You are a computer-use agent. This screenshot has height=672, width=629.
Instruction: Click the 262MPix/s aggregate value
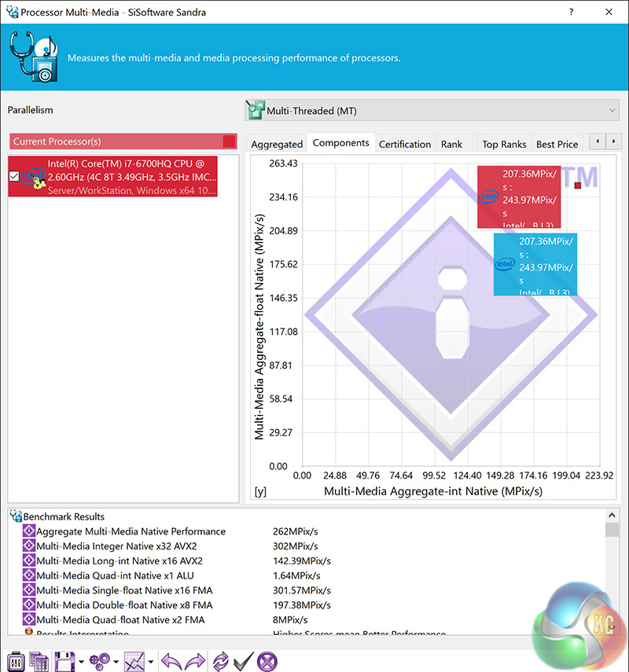click(x=296, y=531)
